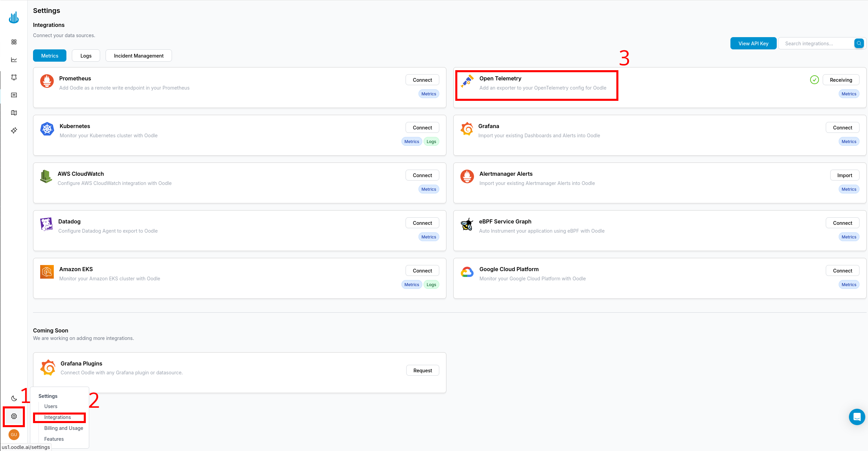Image resolution: width=868 pixels, height=451 pixels.
Task: Focus the Search integrations field
Action: click(816, 43)
